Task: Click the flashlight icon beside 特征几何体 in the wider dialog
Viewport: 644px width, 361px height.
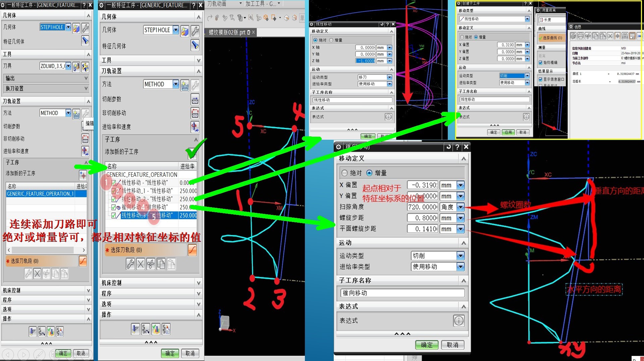Action: 195,46
